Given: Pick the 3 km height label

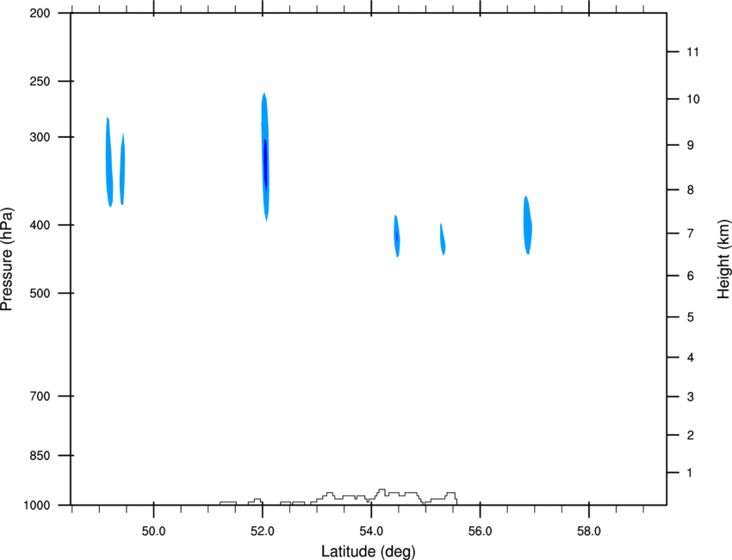Looking at the screenshot, I should (x=690, y=397).
